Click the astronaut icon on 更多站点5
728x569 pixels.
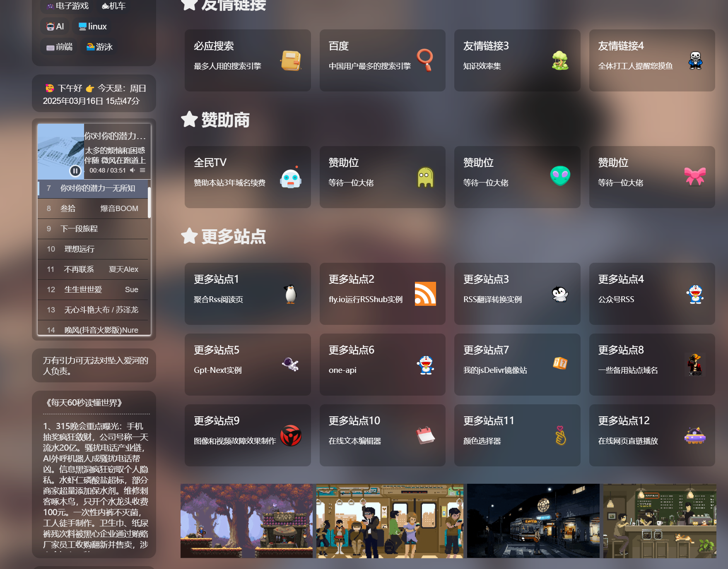pos(291,364)
